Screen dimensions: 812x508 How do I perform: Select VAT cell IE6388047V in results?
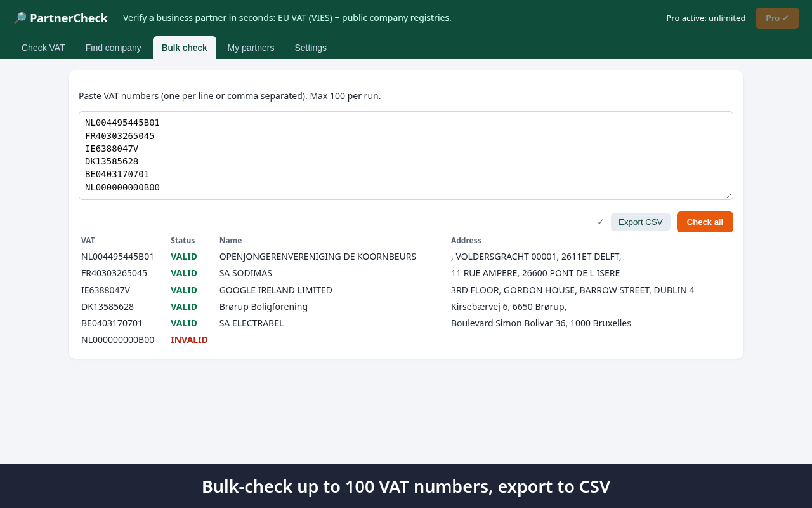(x=105, y=290)
